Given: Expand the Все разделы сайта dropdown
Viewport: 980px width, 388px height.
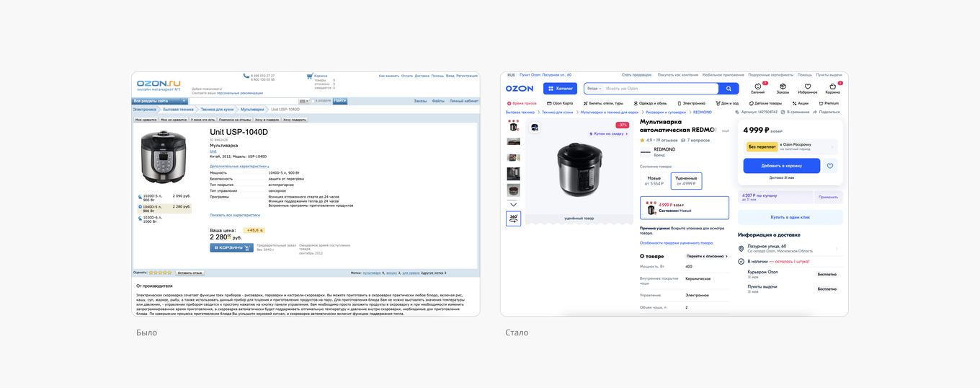Looking at the screenshot, I should tap(160, 101).
